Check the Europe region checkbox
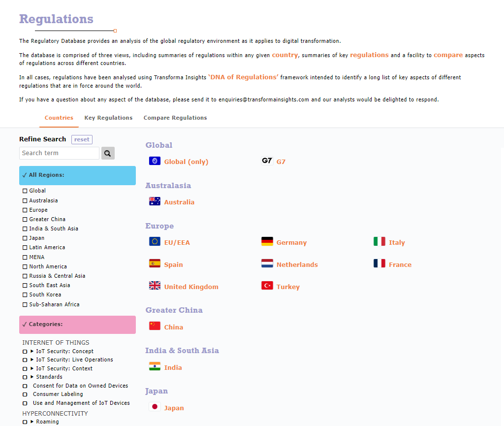Viewport: 504px width, 426px height. pyautogui.click(x=25, y=210)
